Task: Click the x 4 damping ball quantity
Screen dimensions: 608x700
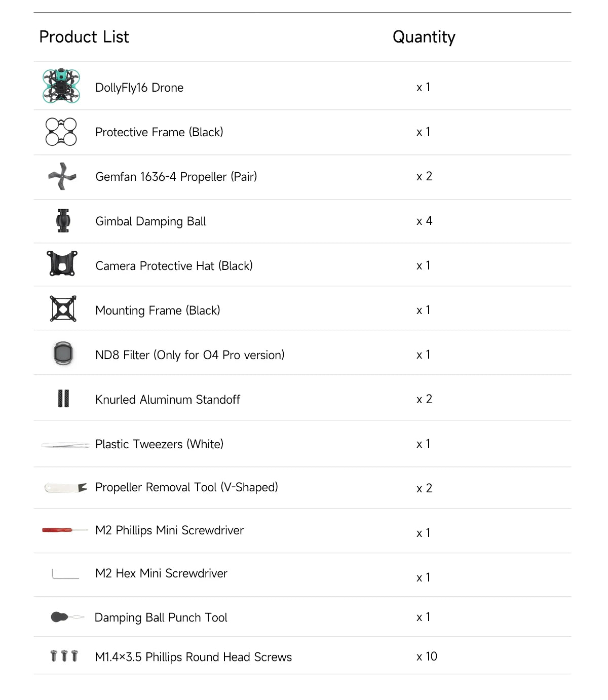Action: 424,221
